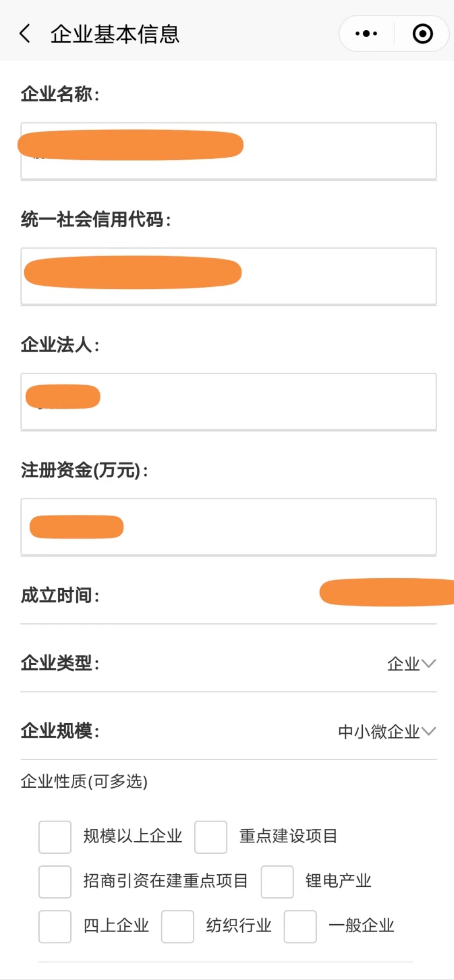Screen dimensions: 454x980
Task: Open the three-dot more options menu
Action: click(x=366, y=34)
